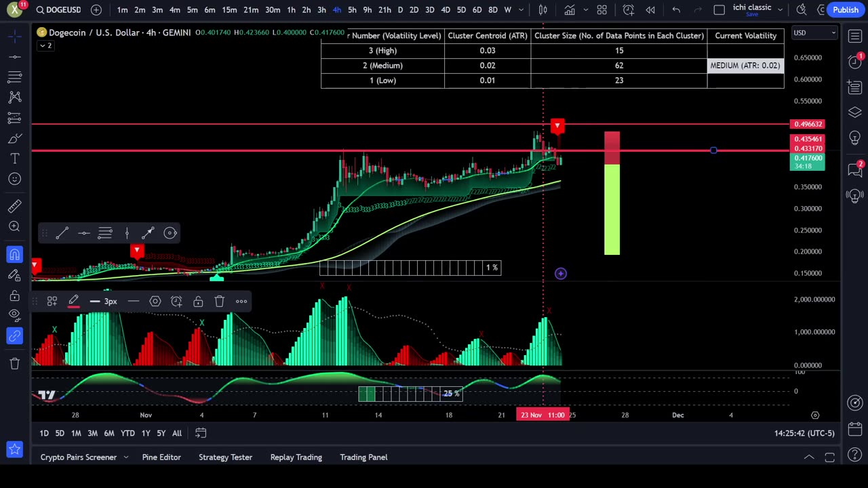Select the Text annotation tool
868x488 pixels.
(14, 159)
